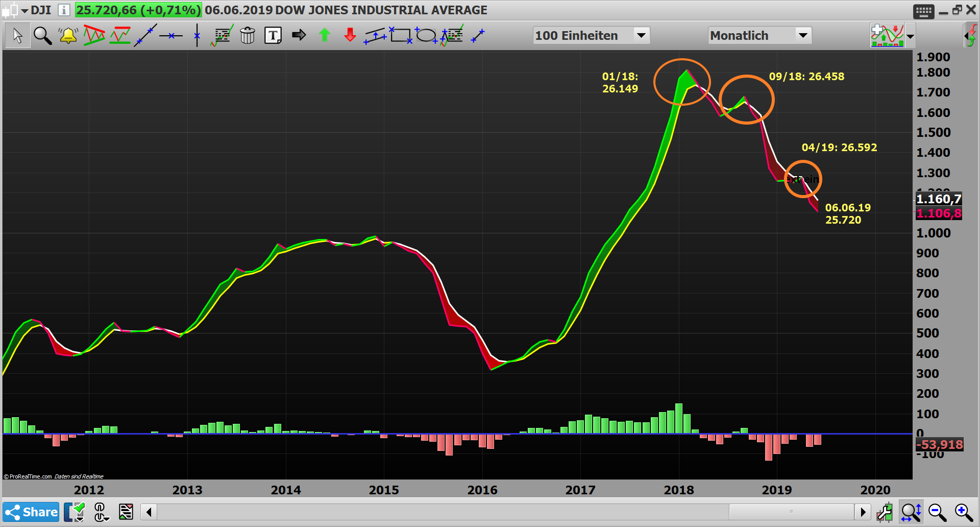Open chart properties wrench icon

885,512
